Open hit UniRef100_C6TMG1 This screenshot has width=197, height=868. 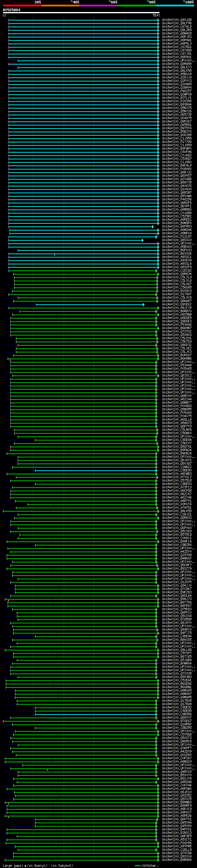click(x=177, y=47)
